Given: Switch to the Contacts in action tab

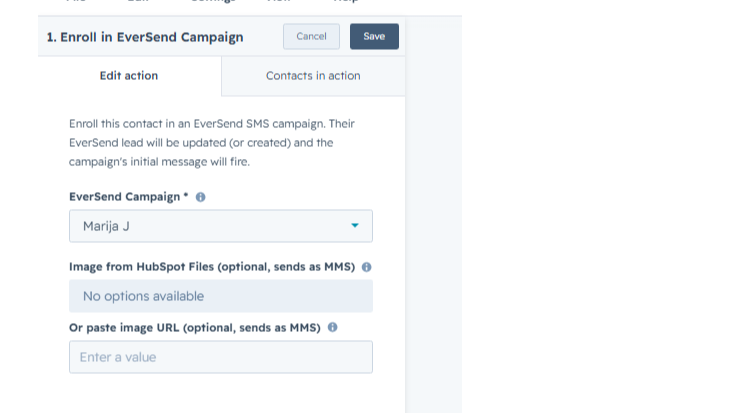Looking at the screenshot, I should 313,76.
